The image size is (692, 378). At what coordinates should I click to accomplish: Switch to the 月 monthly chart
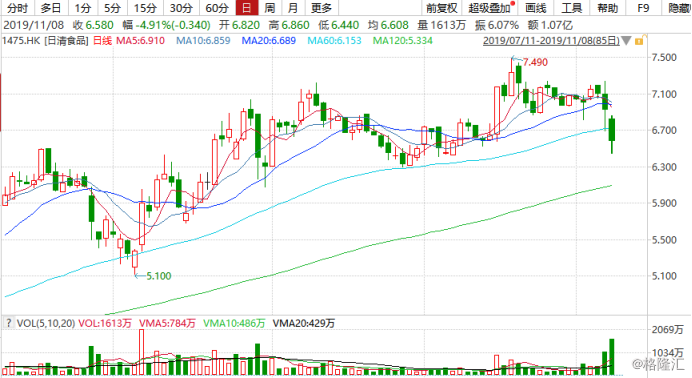pos(292,8)
